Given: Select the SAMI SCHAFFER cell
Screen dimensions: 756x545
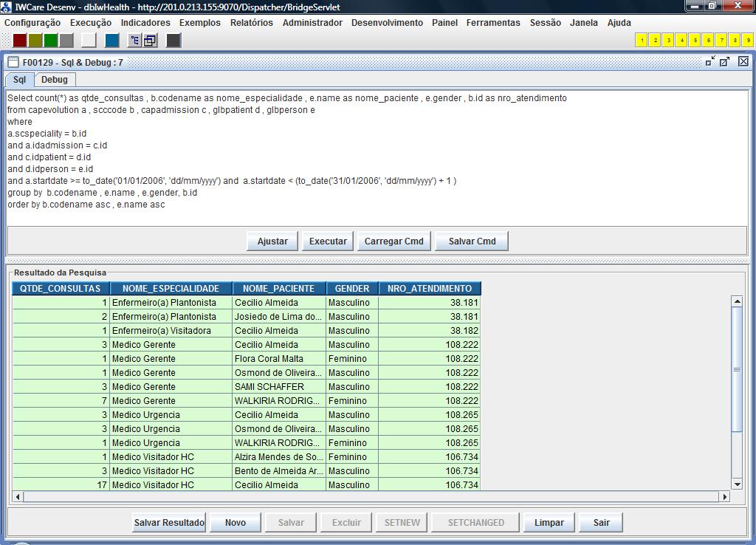Looking at the screenshot, I should tap(279, 387).
